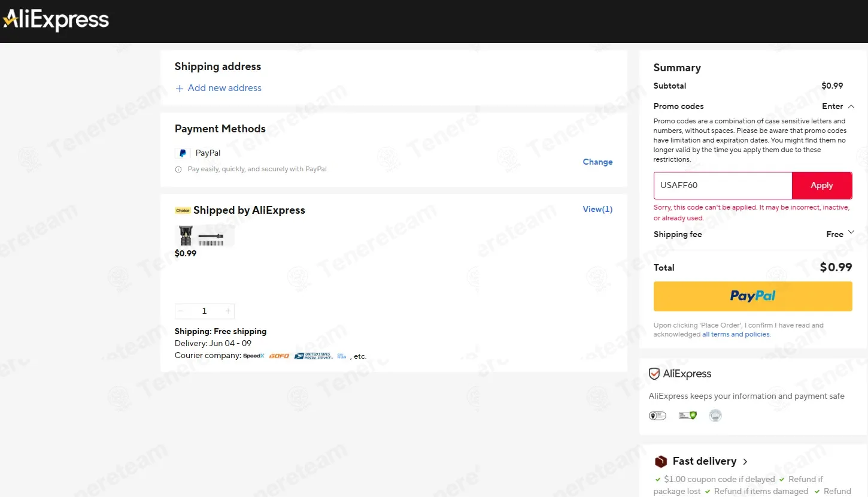
Task: Click the Shipping: Free shipping text
Action: coord(220,331)
